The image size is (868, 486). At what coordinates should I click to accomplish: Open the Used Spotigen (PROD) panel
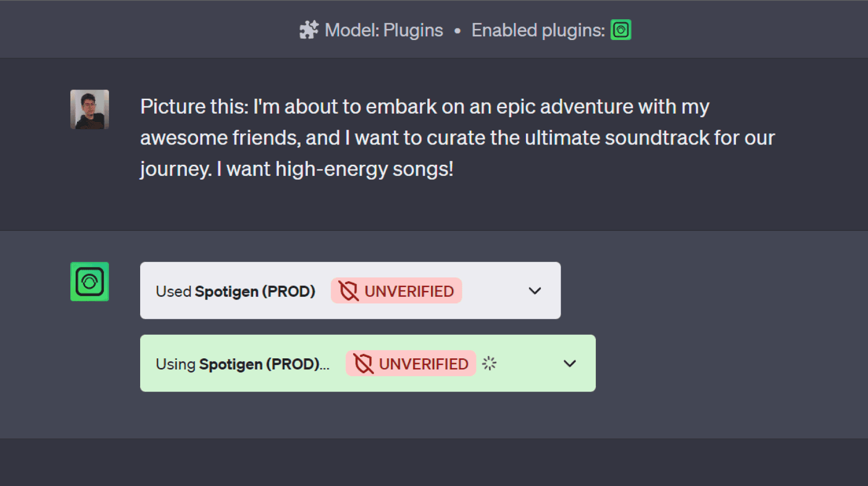click(x=350, y=290)
